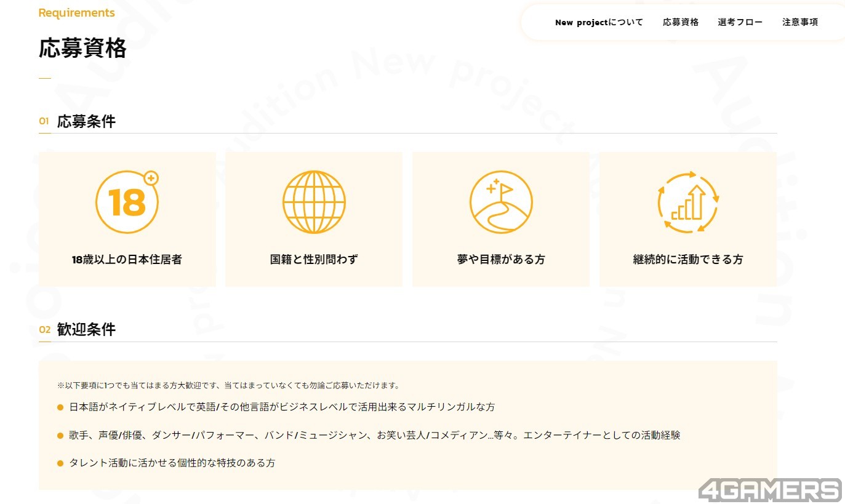Click the globe nationality icon
The height and width of the screenshot is (504, 845).
click(x=314, y=202)
